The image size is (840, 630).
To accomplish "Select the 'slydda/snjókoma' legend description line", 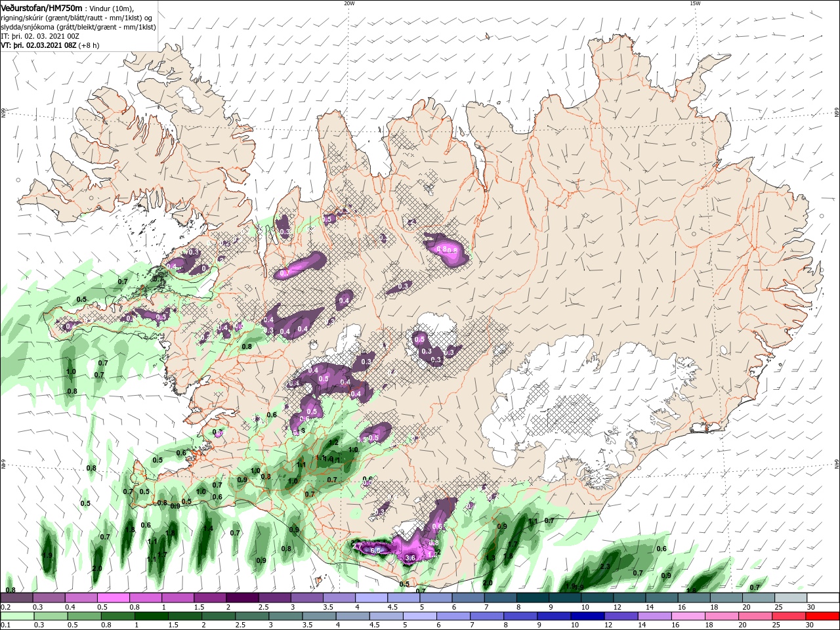I will (78, 27).
